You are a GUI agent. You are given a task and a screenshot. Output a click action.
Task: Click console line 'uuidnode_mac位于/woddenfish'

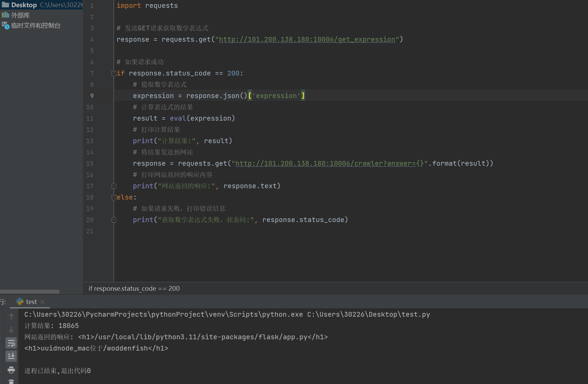coord(96,348)
